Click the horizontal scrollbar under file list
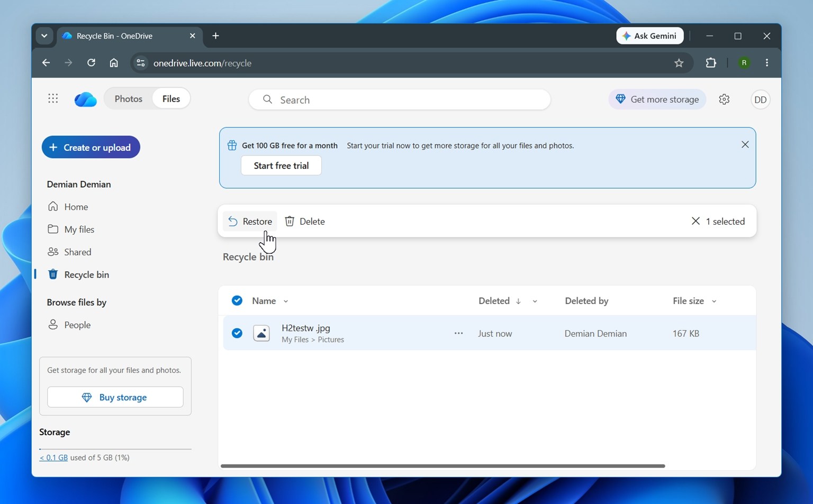 point(442,466)
